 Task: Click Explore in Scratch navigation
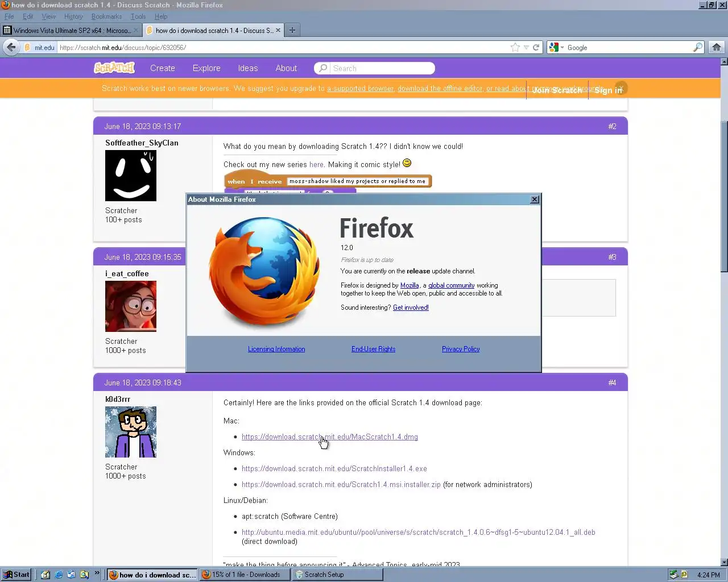[206, 68]
